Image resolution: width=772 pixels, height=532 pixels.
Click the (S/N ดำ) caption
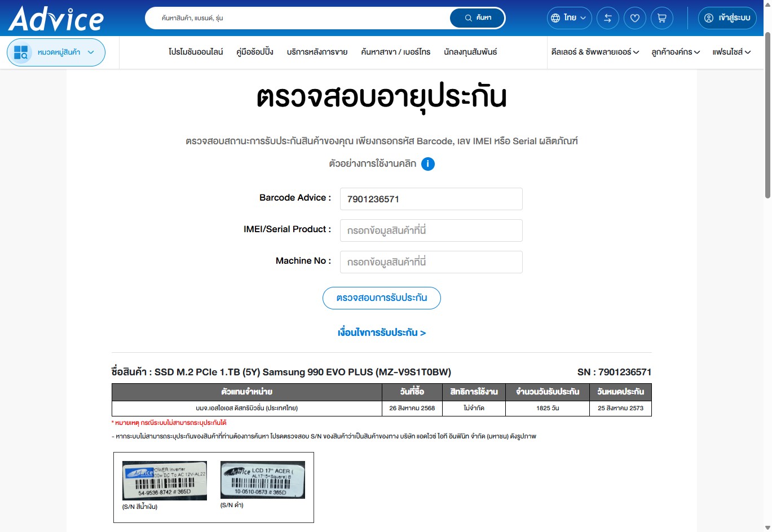coord(232,505)
